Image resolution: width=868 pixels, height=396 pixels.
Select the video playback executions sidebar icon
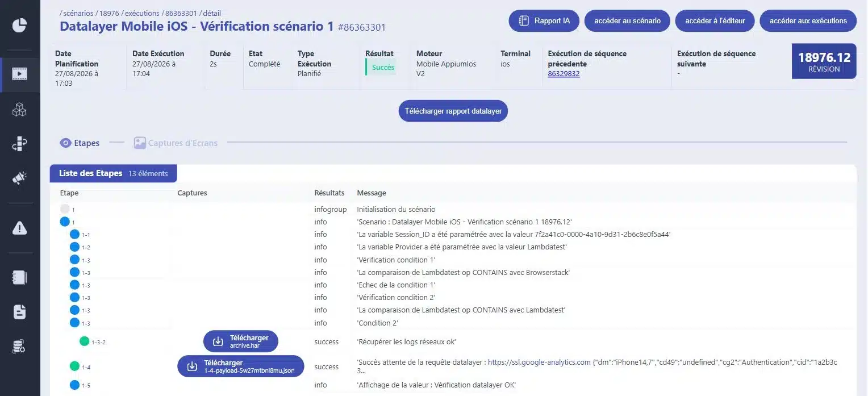click(x=20, y=74)
